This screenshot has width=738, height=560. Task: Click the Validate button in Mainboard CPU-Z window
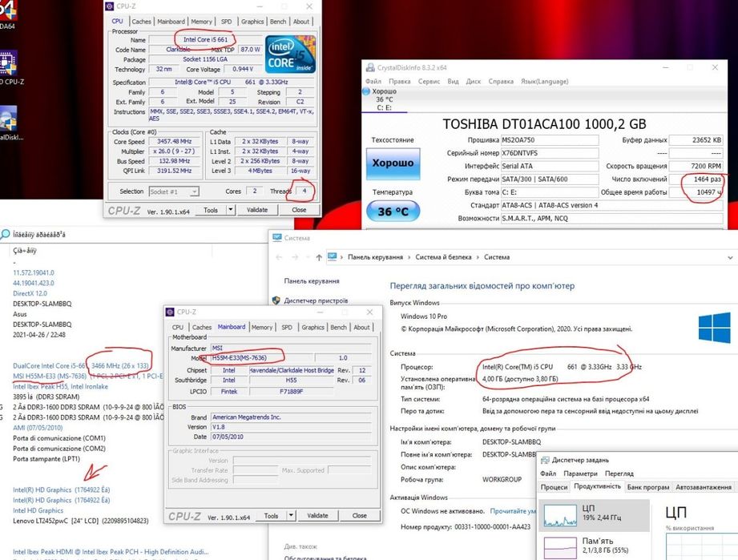pyautogui.click(x=317, y=515)
